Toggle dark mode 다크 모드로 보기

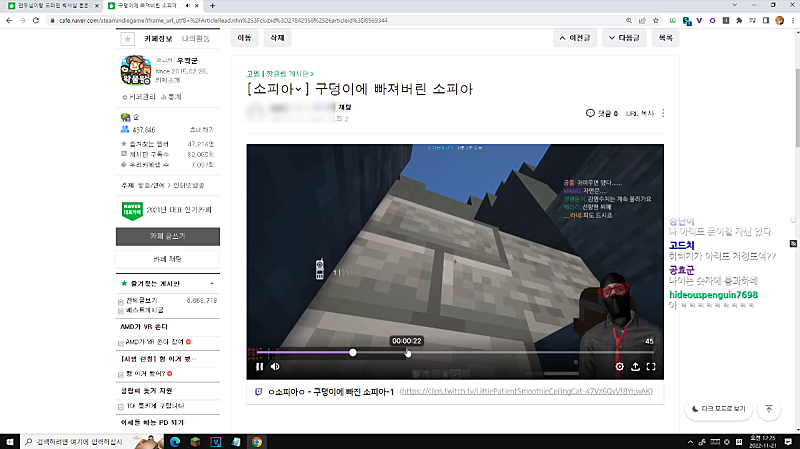pyautogui.click(x=718, y=409)
